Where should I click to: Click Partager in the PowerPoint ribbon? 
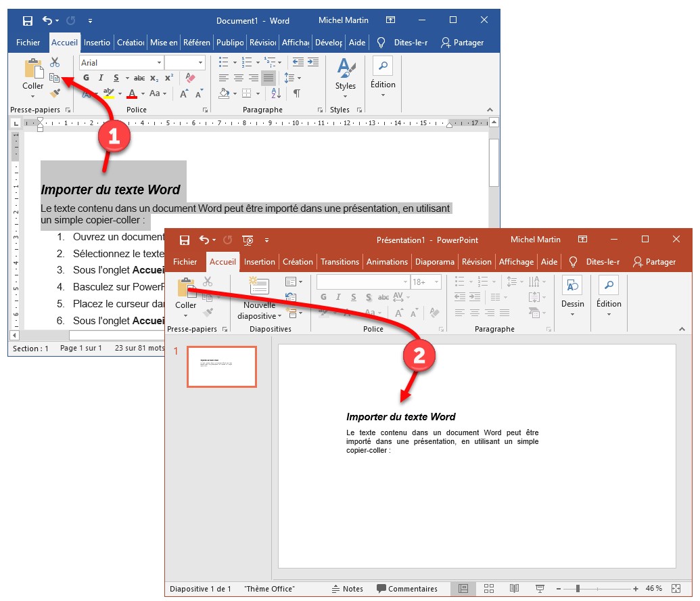coord(654,262)
